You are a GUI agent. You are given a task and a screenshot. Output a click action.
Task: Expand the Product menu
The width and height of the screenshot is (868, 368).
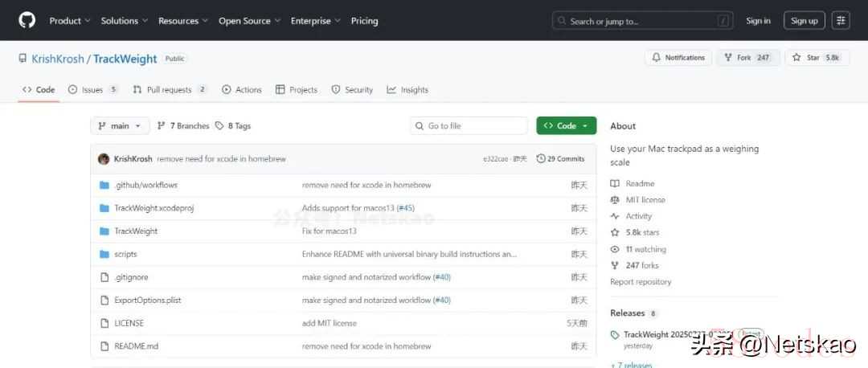[x=70, y=21]
